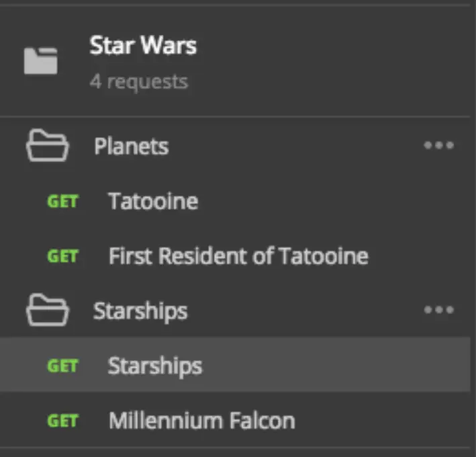The width and height of the screenshot is (476, 457).
Task: Open the Millennium Falcon request
Action: click(x=201, y=421)
